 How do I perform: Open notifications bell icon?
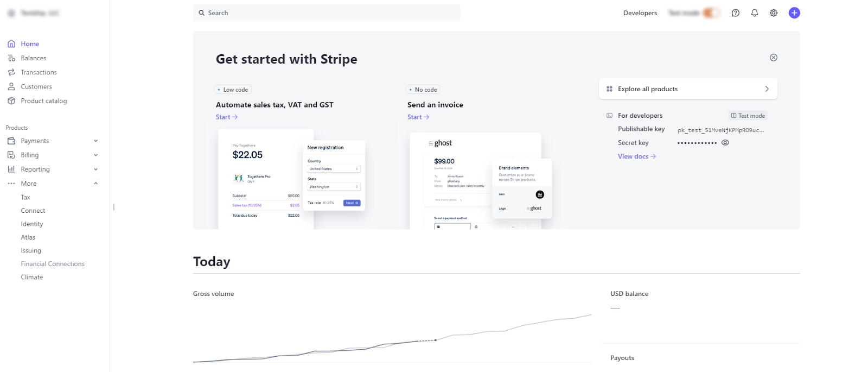(755, 13)
